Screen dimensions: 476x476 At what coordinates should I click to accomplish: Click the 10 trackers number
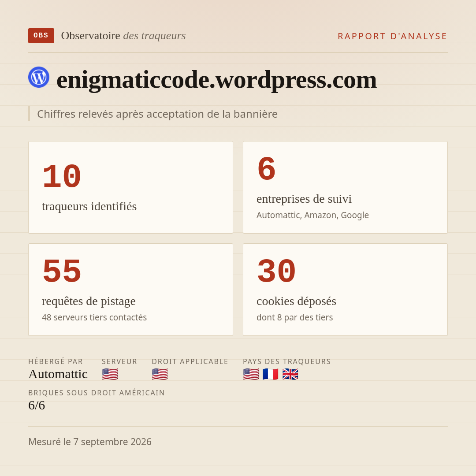[x=62, y=177]
